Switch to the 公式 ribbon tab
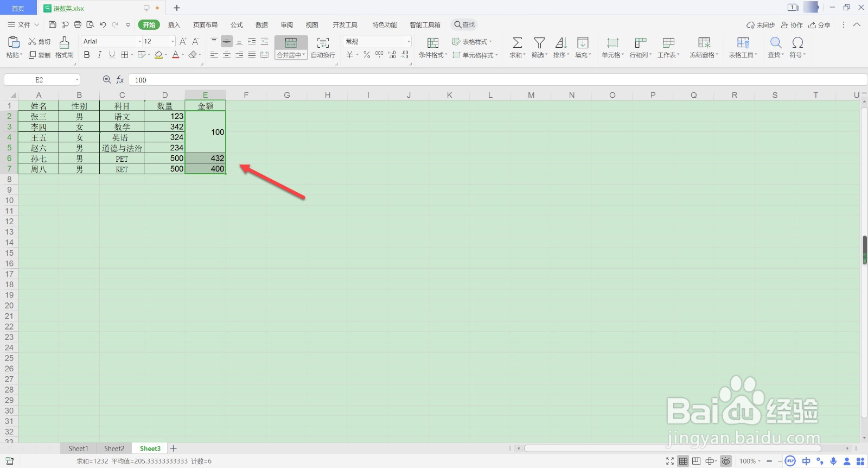Image resolution: width=868 pixels, height=468 pixels. pyautogui.click(x=237, y=24)
